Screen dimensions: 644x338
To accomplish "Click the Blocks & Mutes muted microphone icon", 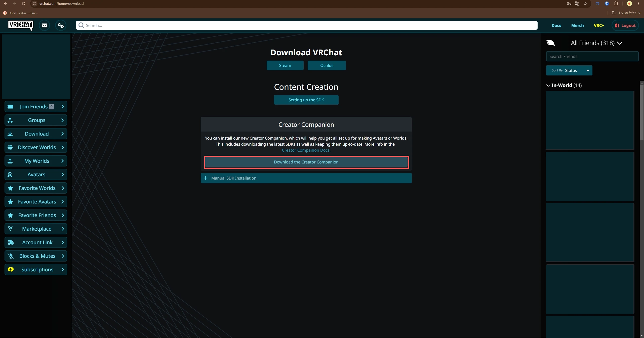I will coord(11,256).
